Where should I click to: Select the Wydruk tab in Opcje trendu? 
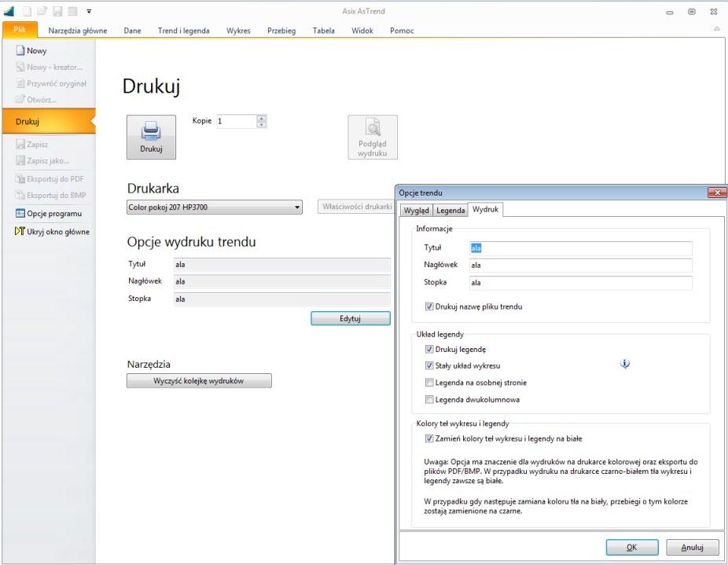485,209
